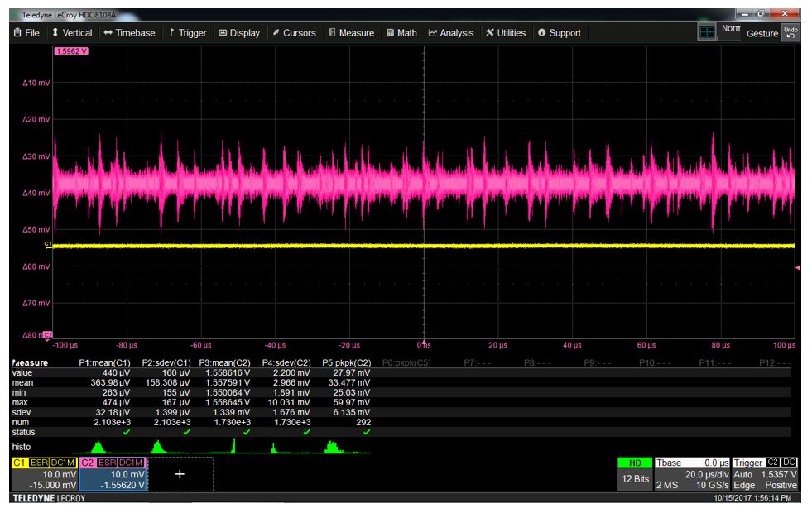The width and height of the screenshot is (812, 513).
Task: Open the Vertical menu
Action: 72,33
